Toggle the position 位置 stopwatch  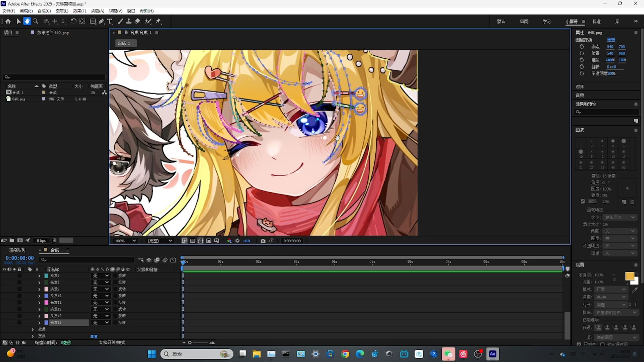click(582, 53)
